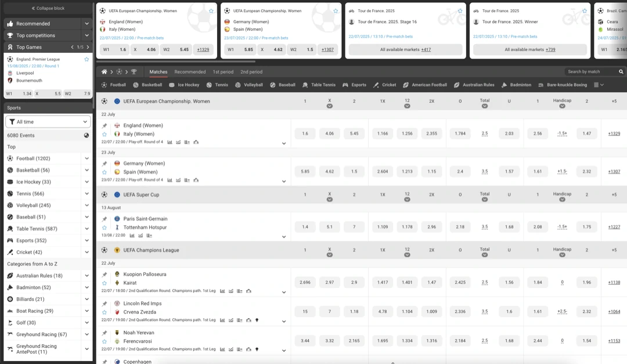This screenshot has width=627, height=364.
Task: Open all Stage 16 markets +417
Action: pos(405,49)
